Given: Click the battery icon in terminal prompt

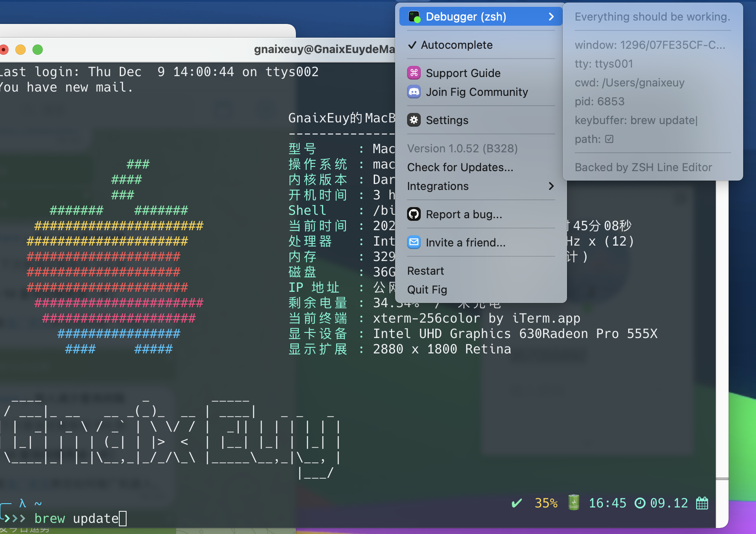Looking at the screenshot, I should [x=574, y=503].
